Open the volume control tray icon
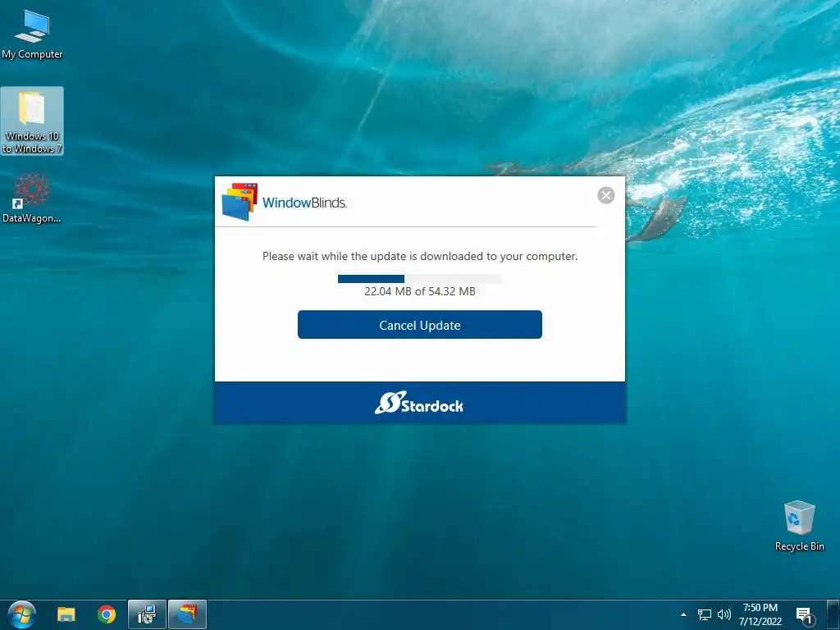The height and width of the screenshot is (630, 840). click(x=724, y=614)
